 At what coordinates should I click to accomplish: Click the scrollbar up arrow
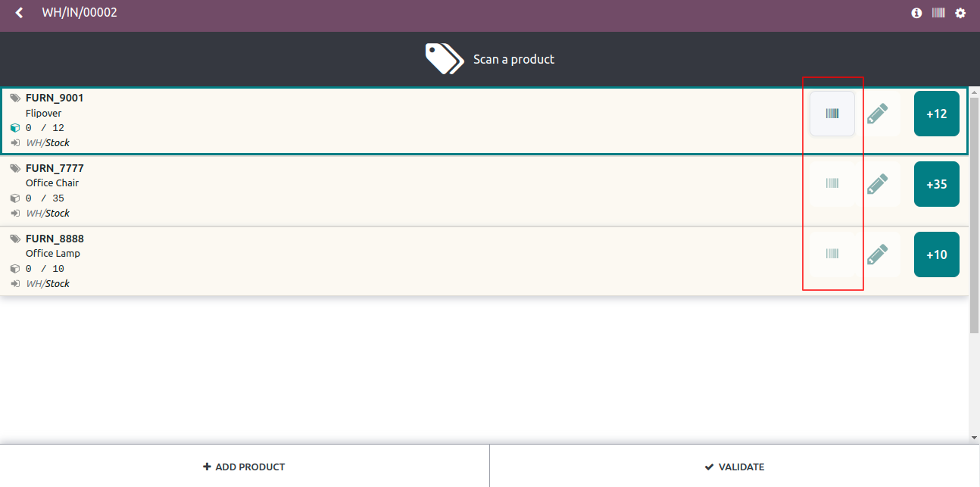pyautogui.click(x=975, y=92)
